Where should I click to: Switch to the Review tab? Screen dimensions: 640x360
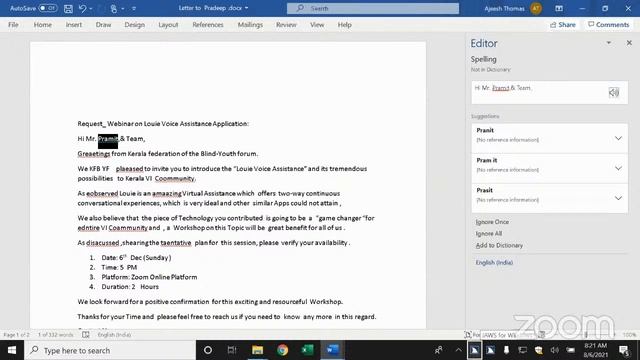[x=286, y=25]
